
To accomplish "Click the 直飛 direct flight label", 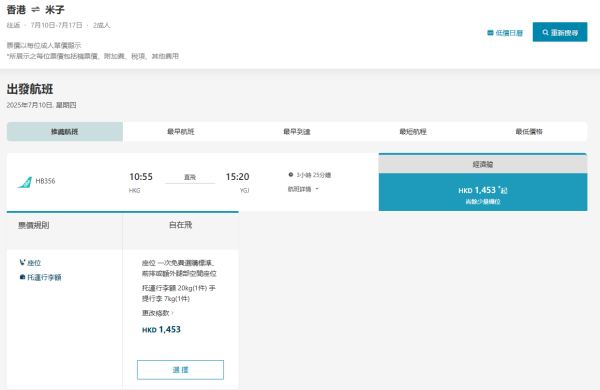I will pos(190,177).
